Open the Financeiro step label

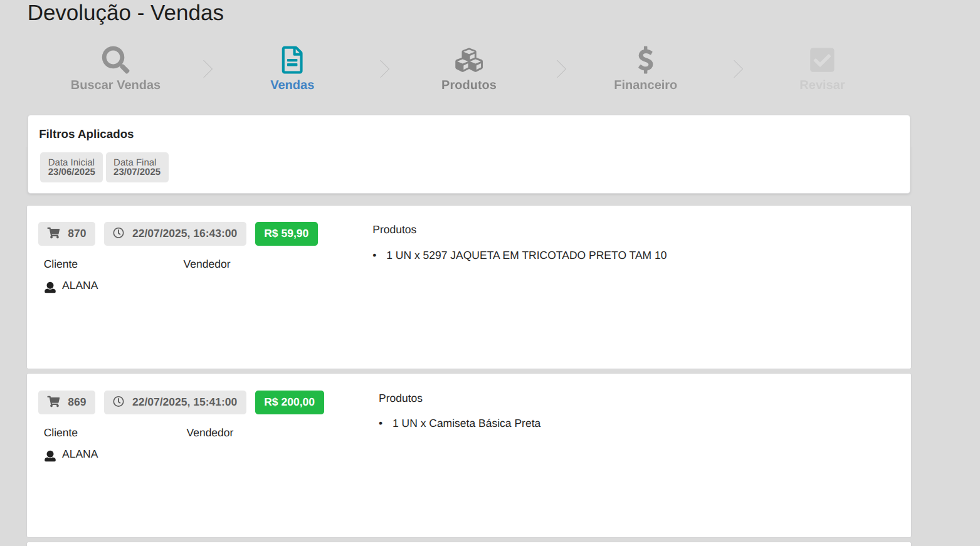point(645,85)
